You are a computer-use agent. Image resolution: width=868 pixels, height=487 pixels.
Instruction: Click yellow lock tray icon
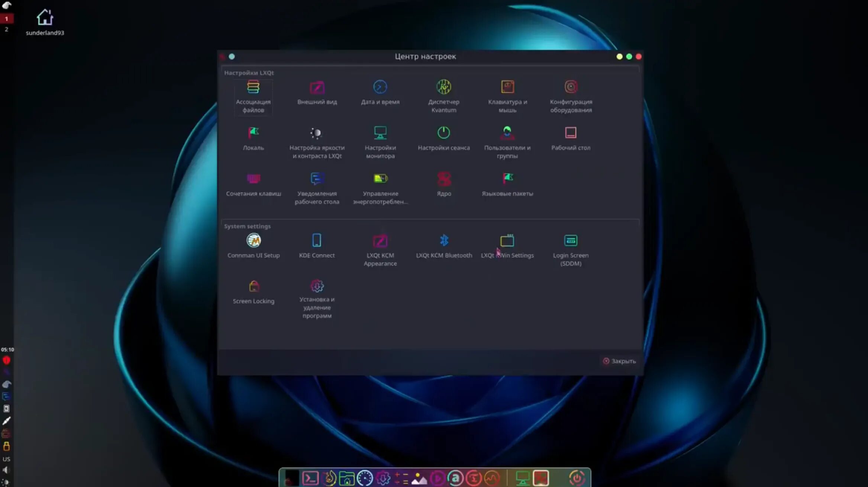[6, 446]
